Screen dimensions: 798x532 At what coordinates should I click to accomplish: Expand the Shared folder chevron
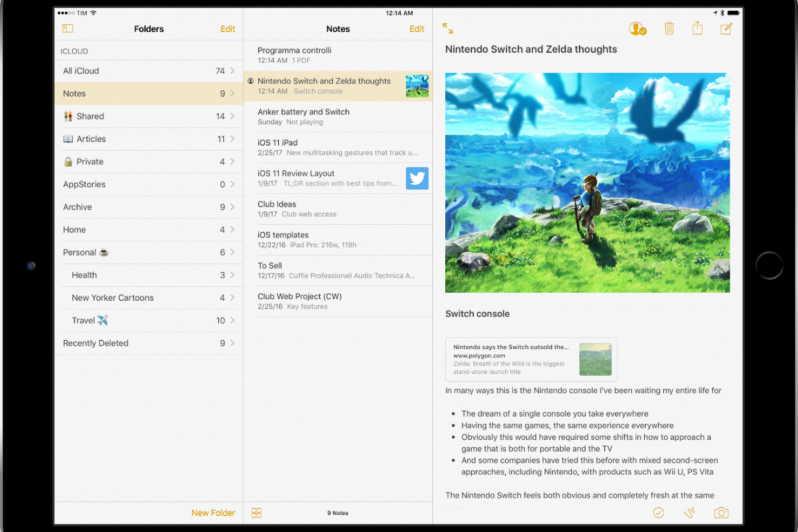coord(232,116)
